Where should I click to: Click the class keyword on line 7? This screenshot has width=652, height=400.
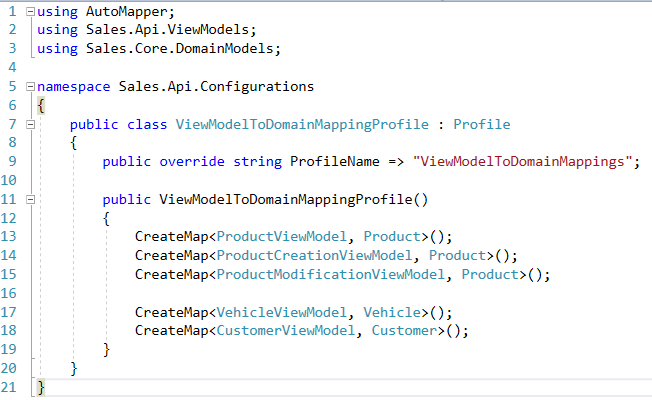147,124
